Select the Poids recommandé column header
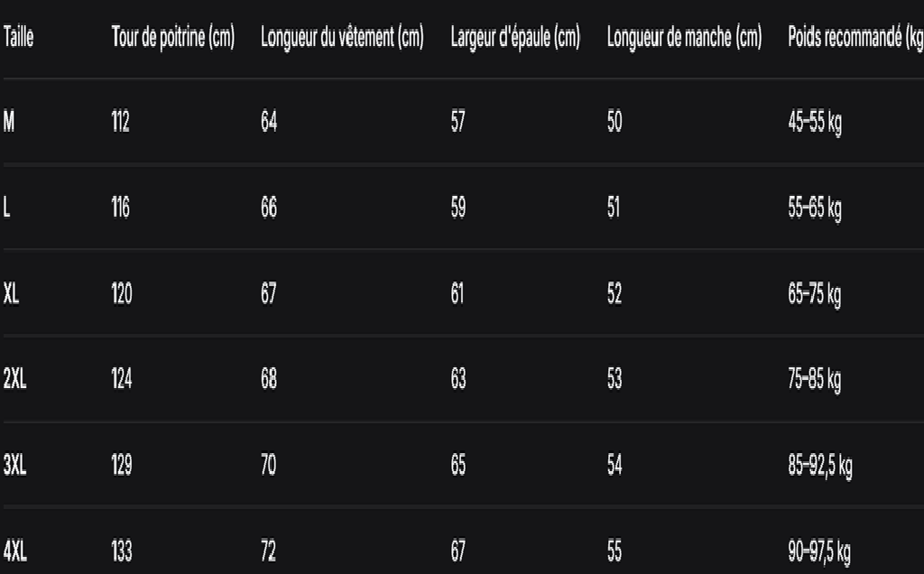The image size is (924, 574). 855,38
